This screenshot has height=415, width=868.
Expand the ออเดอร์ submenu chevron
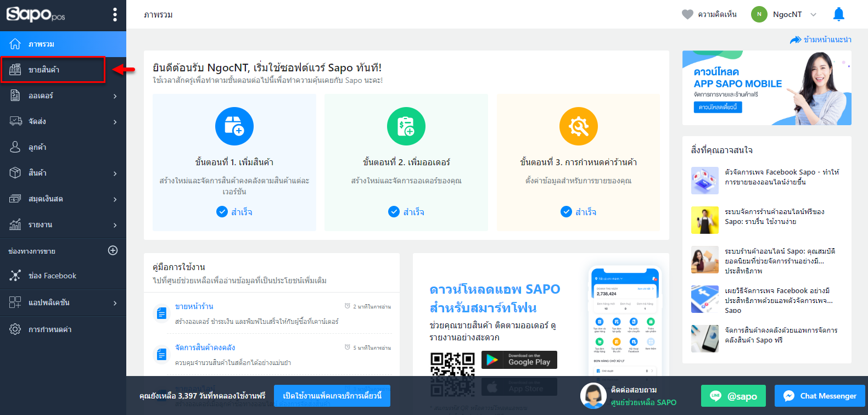click(x=115, y=96)
